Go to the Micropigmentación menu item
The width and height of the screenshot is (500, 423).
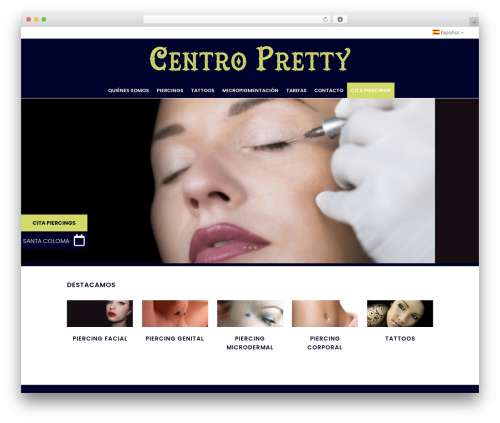[250, 90]
